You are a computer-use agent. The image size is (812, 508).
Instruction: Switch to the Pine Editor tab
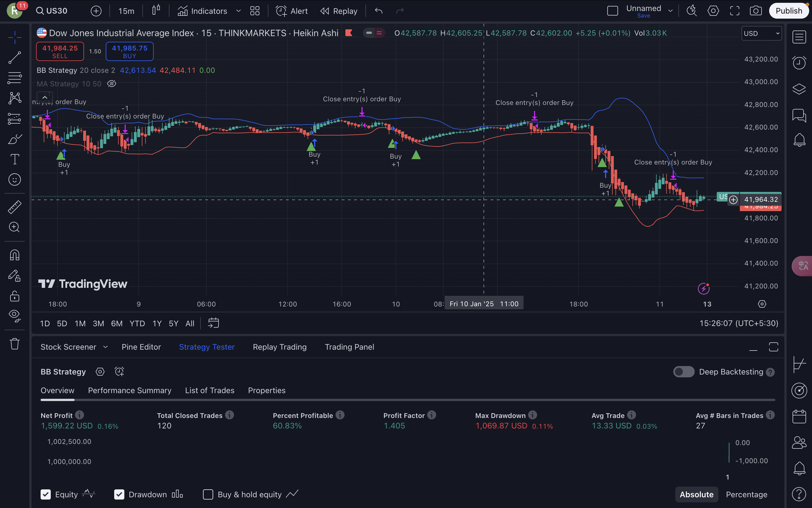[141, 347]
